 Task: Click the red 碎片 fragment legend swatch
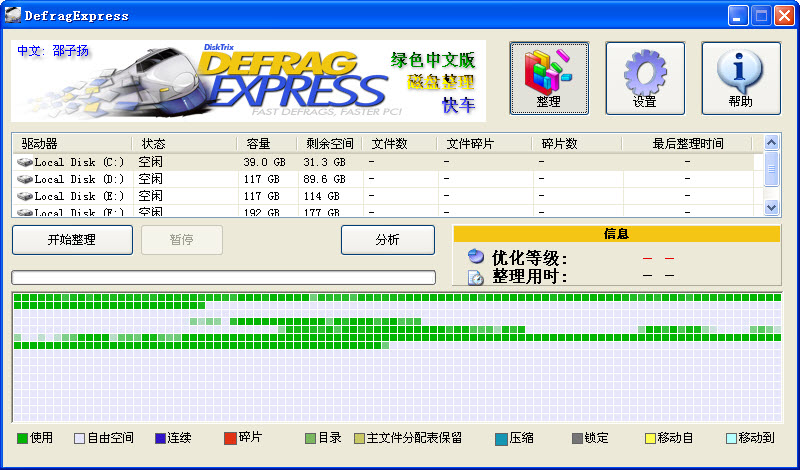(x=230, y=438)
